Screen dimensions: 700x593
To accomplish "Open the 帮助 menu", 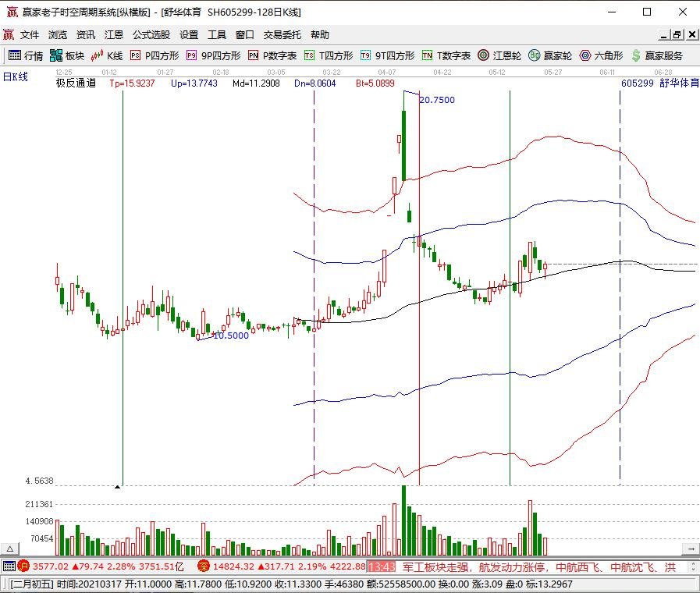I will tap(320, 35).
